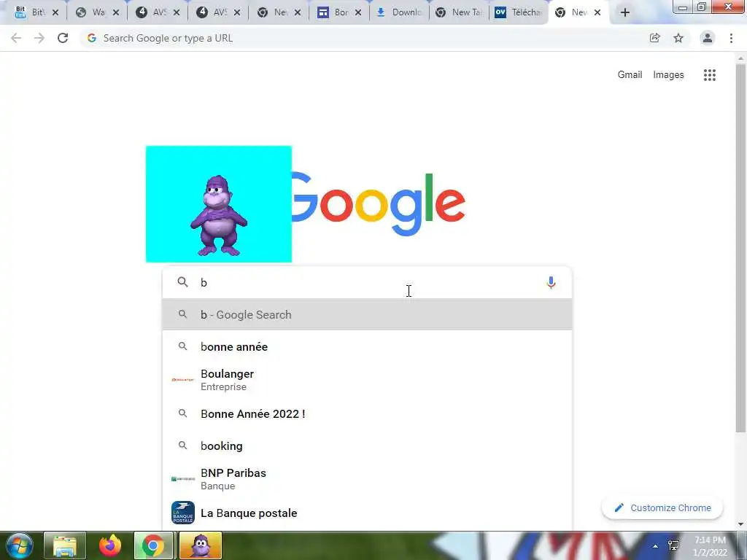The width and height of the screenshot is (747, 560).
Task: Choose the 'Bonne Année 2022 !' suggestion
Action: 367,414
